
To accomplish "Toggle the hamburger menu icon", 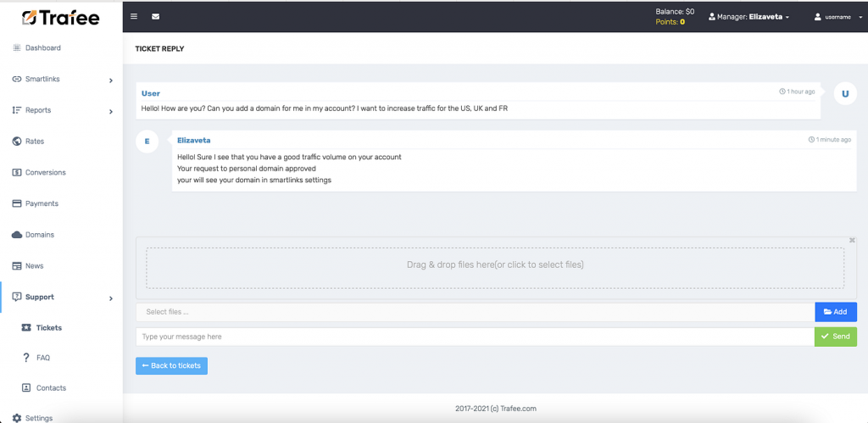I will [x=134, y=17].
